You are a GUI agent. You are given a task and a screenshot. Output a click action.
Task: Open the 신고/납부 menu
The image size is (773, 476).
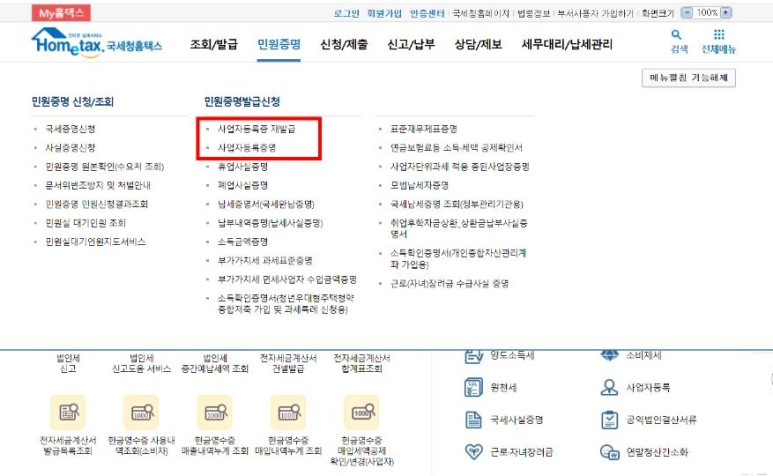[411, 44]
